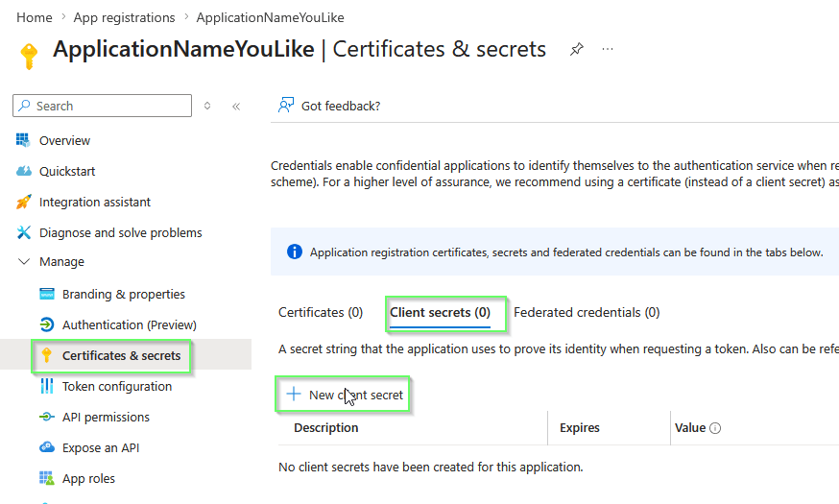Click the Certificates & secrets key icon
The height and width of the screenshot is (504, 839).
click(46, 355)
